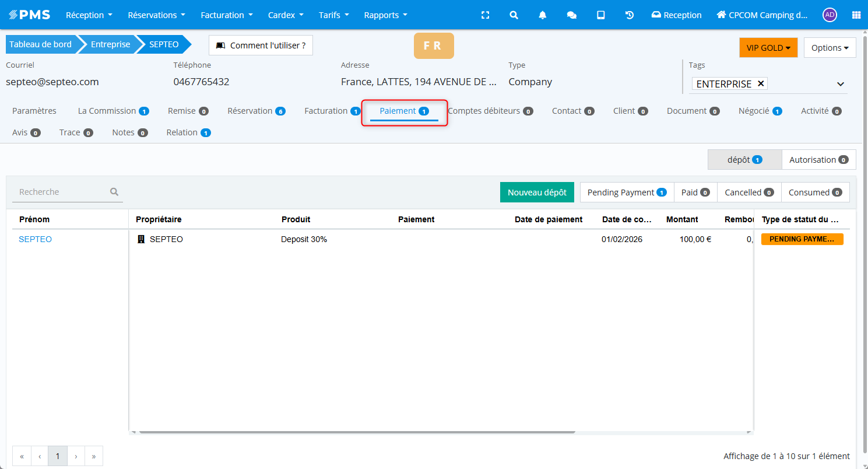Open the search magnifier in top bar
Viewport: 868px width, 469px height.
click(x=514, y=15)
